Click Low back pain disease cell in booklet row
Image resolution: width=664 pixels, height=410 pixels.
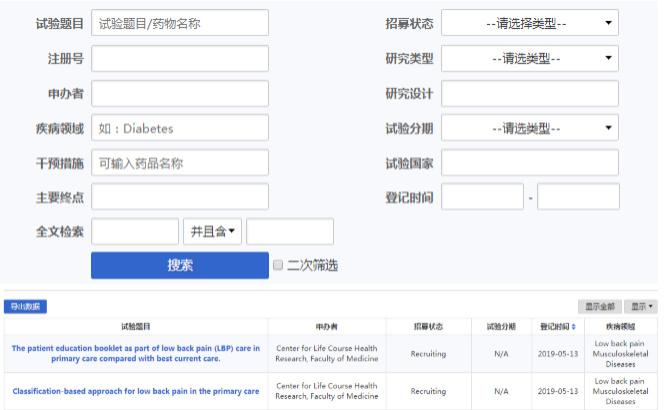(x=620, y=354)
